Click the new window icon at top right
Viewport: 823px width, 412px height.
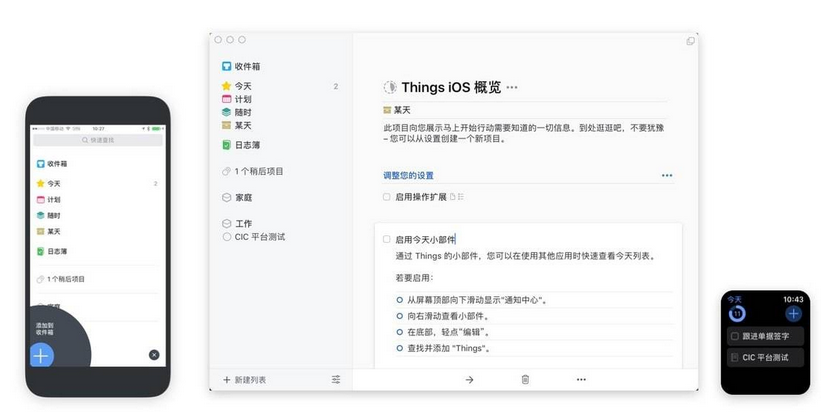[x=690, y=41]
